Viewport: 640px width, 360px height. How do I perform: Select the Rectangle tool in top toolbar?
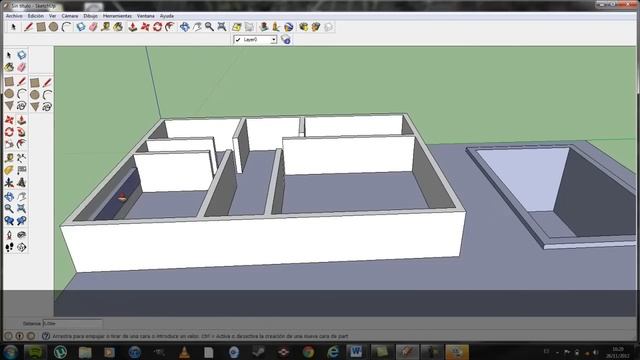(41, 27)
